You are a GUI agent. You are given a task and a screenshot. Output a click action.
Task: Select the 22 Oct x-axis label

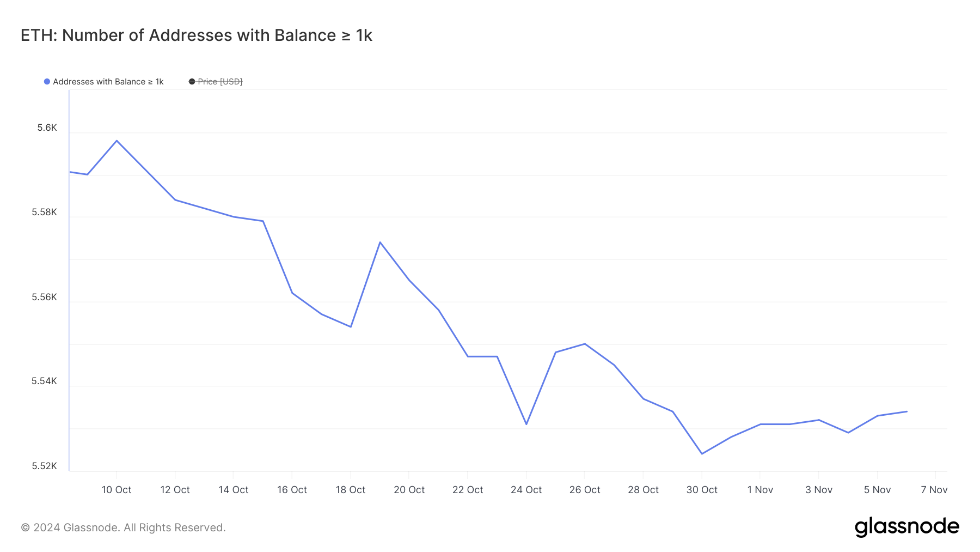[468, 490]
